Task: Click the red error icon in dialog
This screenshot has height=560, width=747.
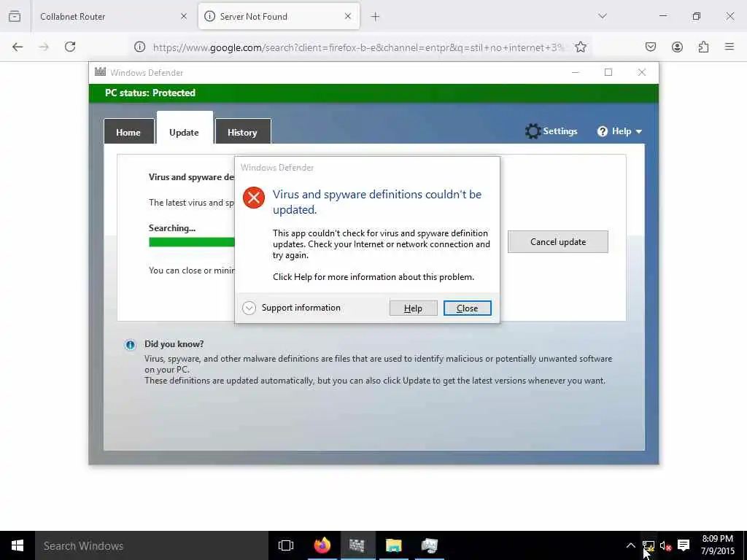Action: tap(254, 197)
